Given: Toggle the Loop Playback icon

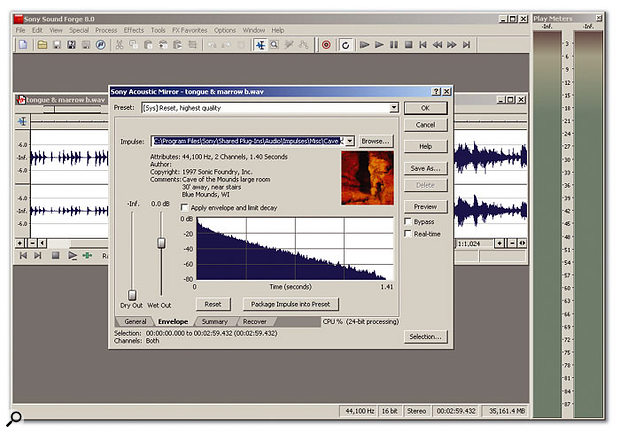Looking at the screenshot, I should [x=345, y=45].
